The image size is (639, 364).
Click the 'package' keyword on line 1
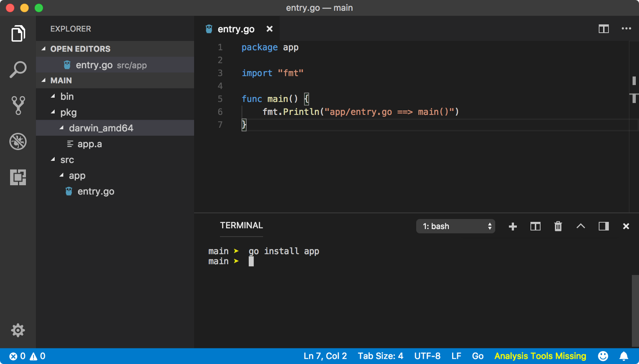tap(260, 47)
